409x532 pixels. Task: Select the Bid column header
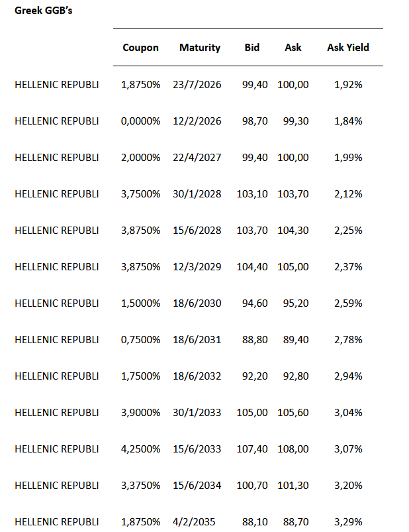click(251, 48)
